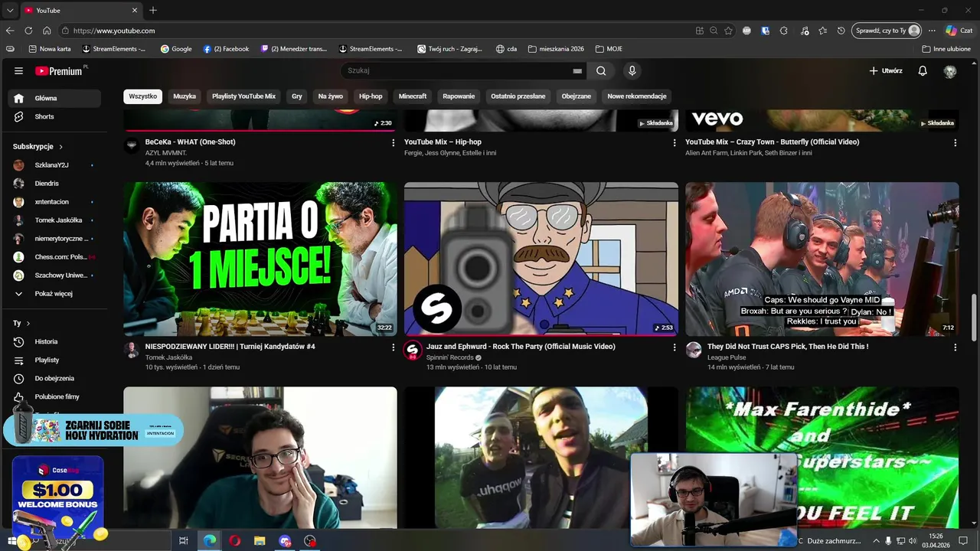980x551 pixels.
Task: Open options for NIESPODZIEWANY LIDER video
Action: coord(394,347)
